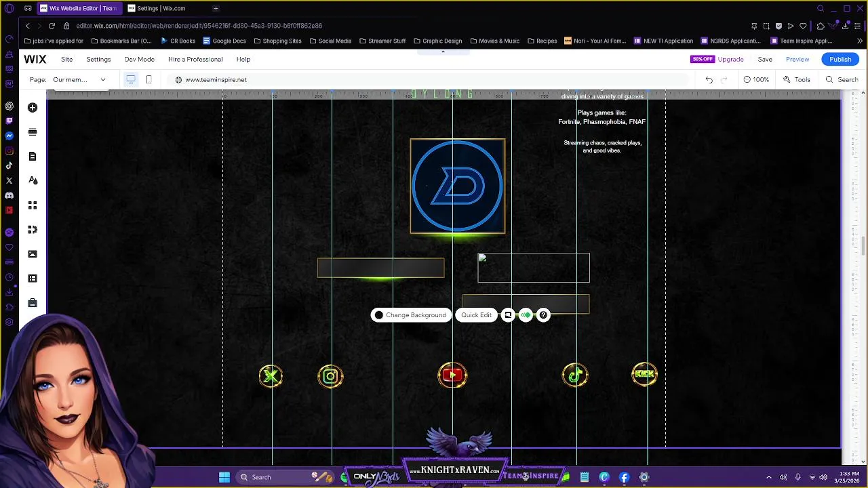
Task: Open the Google Docs bookmark
Action: pyautogui.click(x=224, y=41)
